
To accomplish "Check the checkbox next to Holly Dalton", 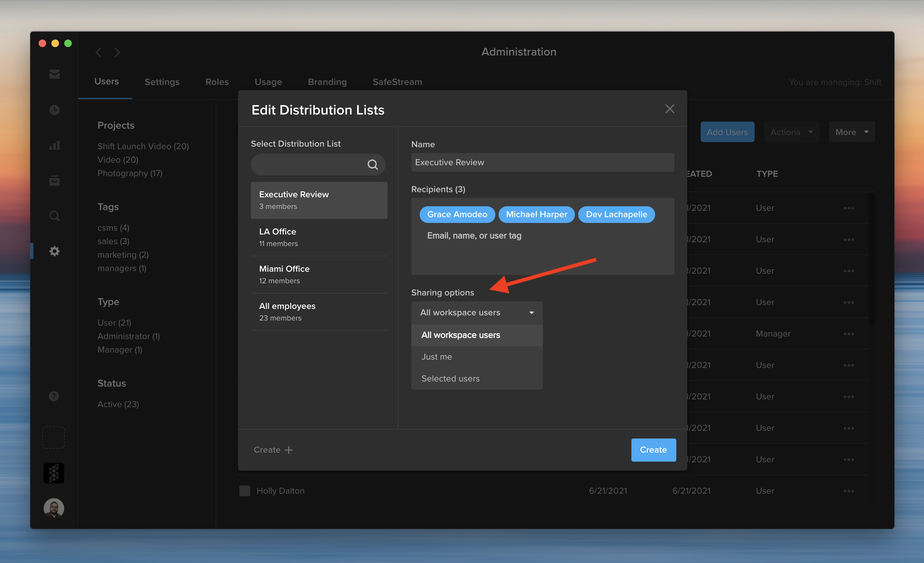I will [x=244, y=490].
